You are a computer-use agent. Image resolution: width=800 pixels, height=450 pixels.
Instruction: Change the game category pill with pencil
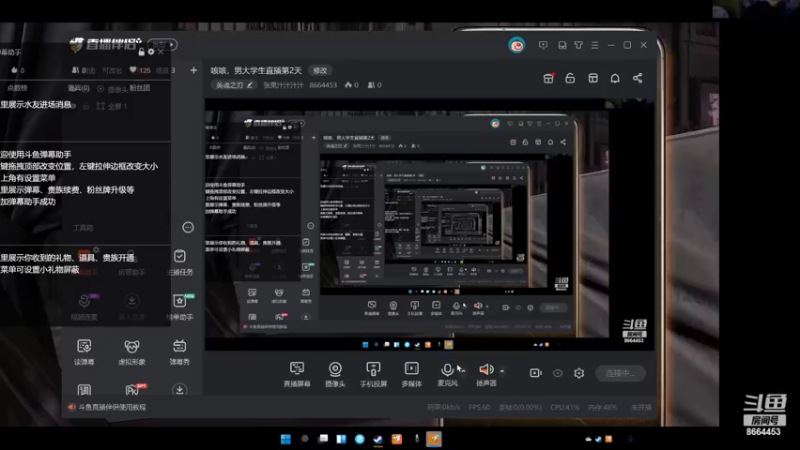click(234, 85)
